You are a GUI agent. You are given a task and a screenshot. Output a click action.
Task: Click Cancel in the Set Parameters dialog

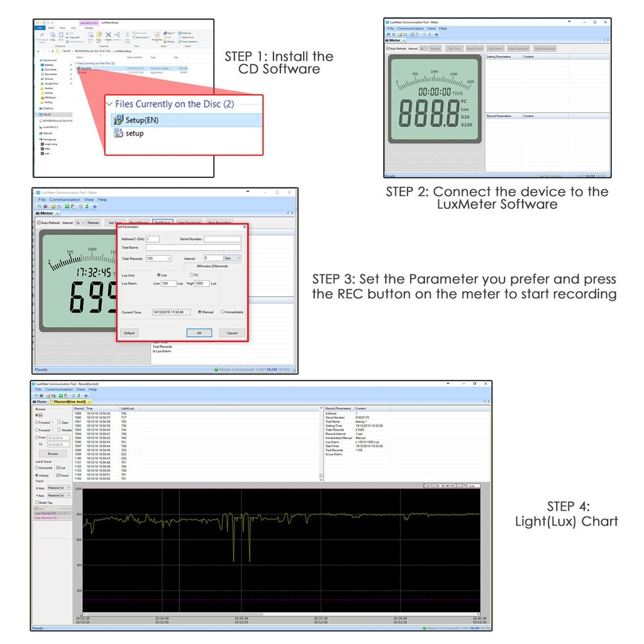232,333
